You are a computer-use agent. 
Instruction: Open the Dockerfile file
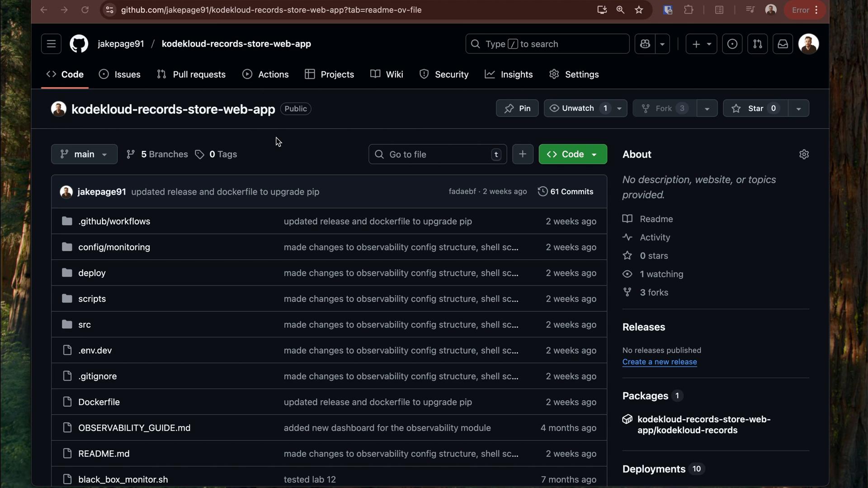(99, 402)
